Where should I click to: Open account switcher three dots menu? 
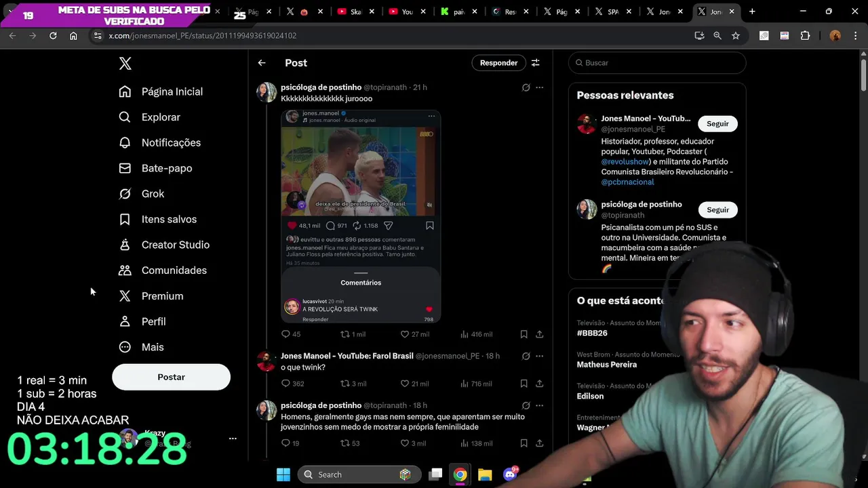tap(233, 439)
